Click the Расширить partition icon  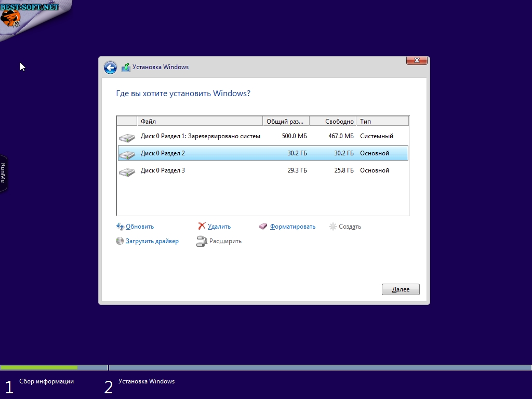click(202, 241)
